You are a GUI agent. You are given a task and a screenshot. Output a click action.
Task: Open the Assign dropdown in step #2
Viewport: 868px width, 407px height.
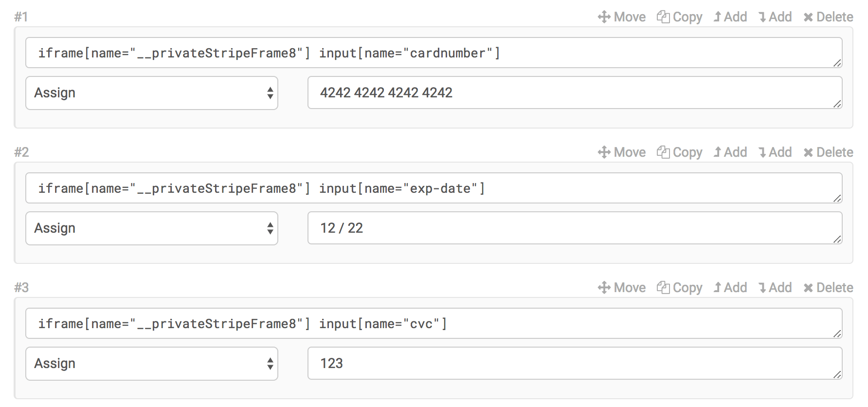(x=151, y=228)
